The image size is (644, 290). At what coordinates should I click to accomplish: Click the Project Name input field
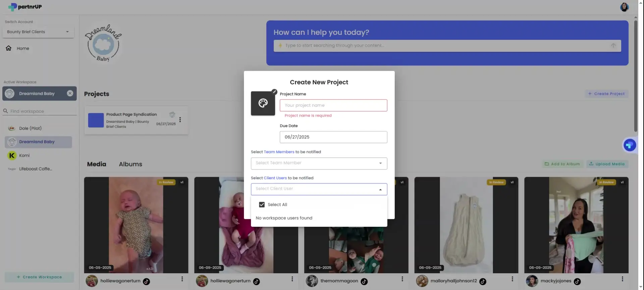[333, 105]
